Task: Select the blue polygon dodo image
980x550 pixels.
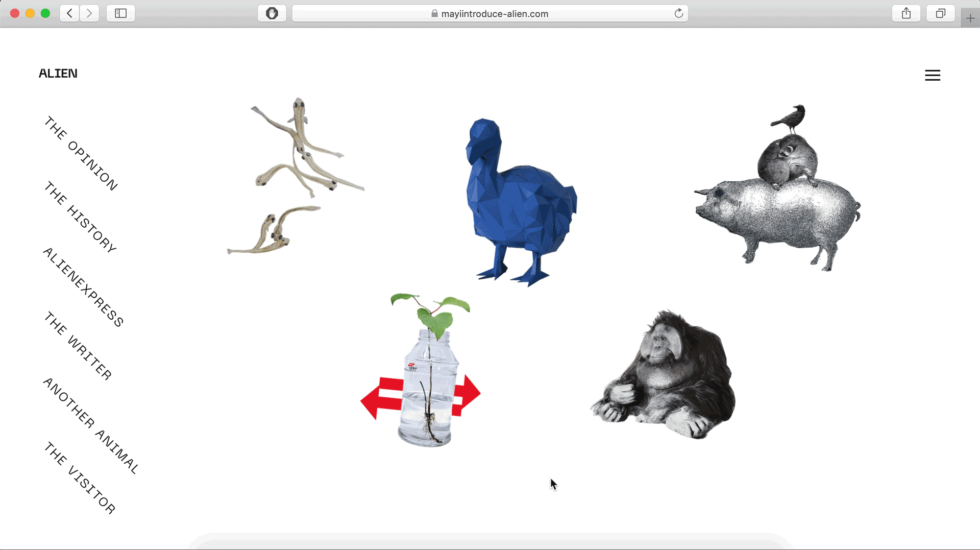Action: click(521, 202)
